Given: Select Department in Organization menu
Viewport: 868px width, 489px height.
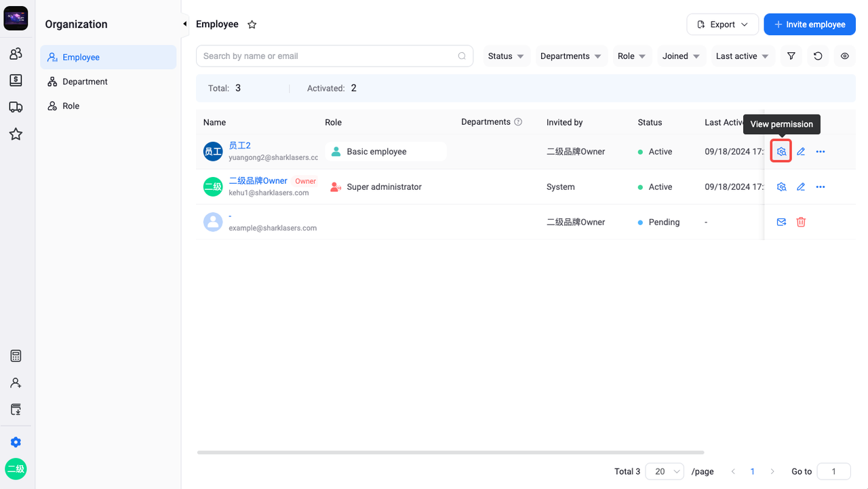Looking at the screenshot, I should point(108,81).
